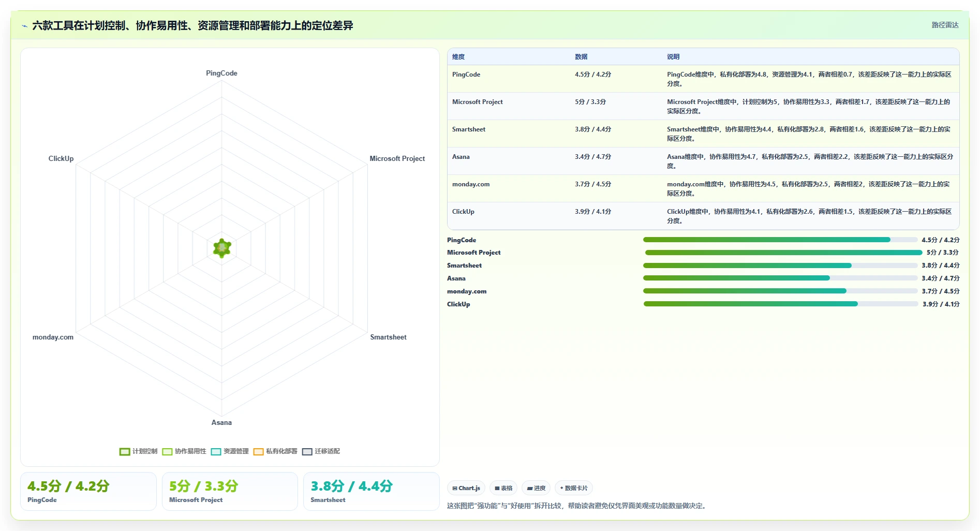Click the 5分 / 3.3分 value after the progress bar

(942, 253)
